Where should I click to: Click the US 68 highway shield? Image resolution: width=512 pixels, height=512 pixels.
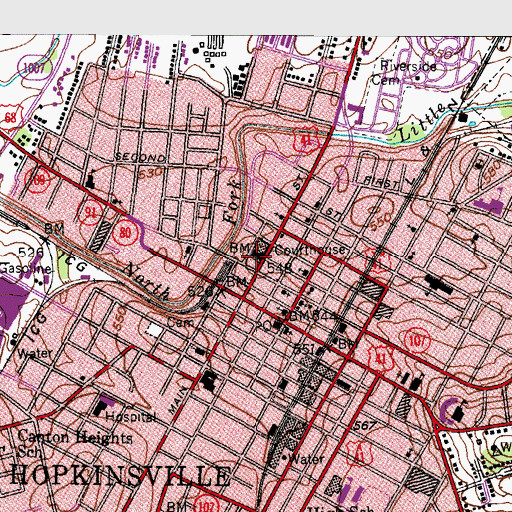11,117
